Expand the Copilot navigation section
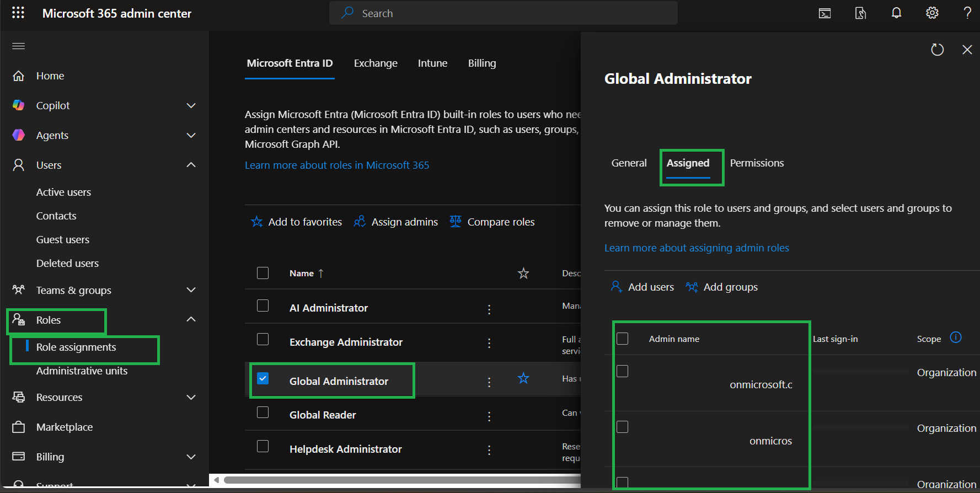The height and width of the screenshot is (493, 980). [x=191, y=105]
